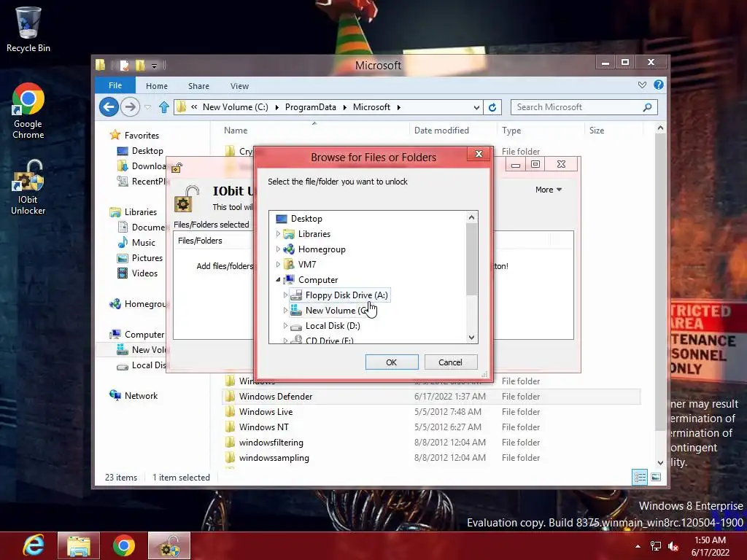This screenshot has width=747, height=560.
Task: Click the quick access properties icon in the title bar
Action: 124,65
